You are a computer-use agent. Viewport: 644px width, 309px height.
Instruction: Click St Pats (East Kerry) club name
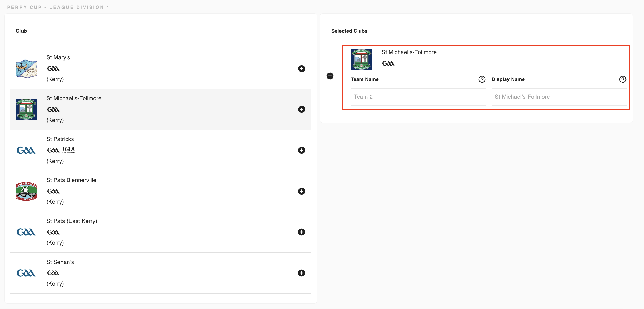(x=72, y=221)
